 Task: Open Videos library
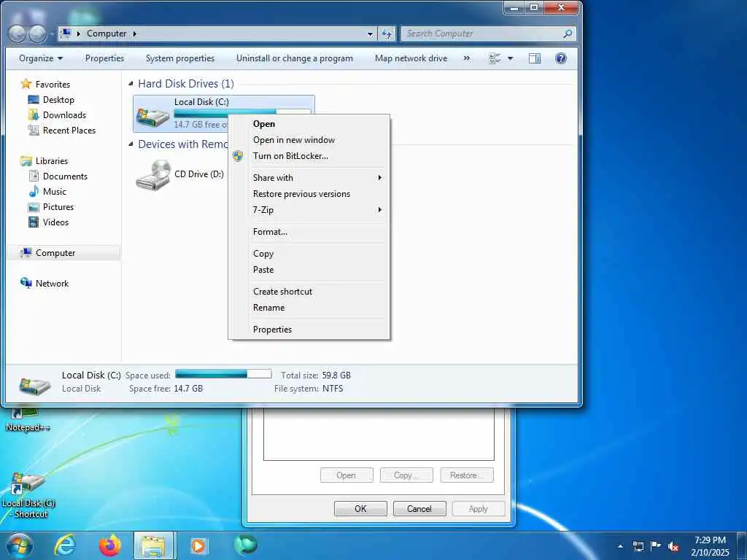55,222
